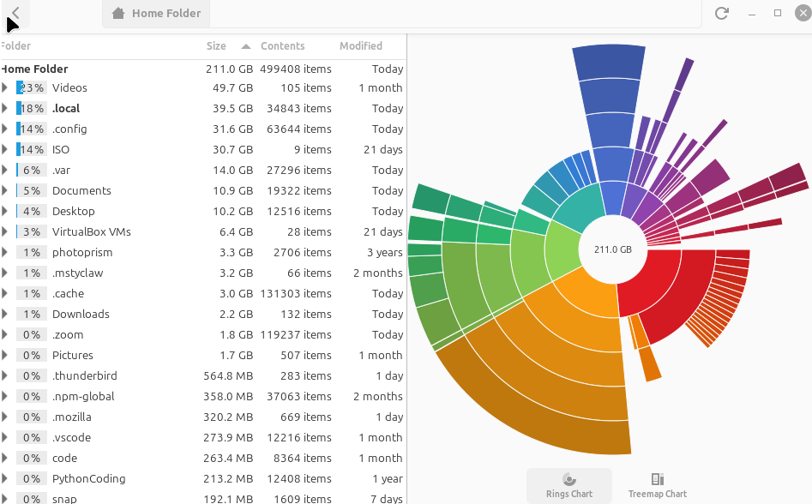Click the 14% usage bar for ISO

31,149
